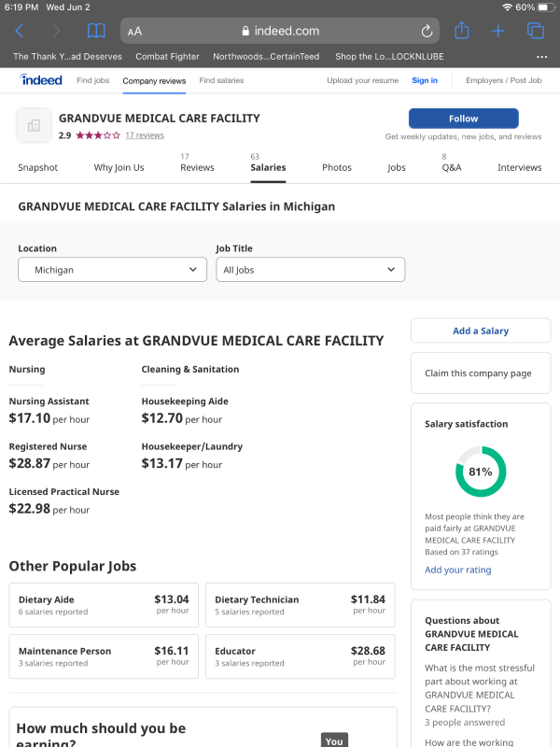Select the Nursing category heading
This screenshot has width=560, height=747.
coord(27,369)
